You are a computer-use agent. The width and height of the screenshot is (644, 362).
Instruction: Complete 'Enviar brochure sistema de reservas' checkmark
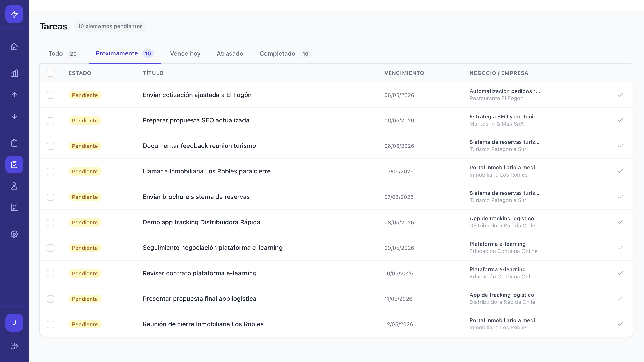620,197
